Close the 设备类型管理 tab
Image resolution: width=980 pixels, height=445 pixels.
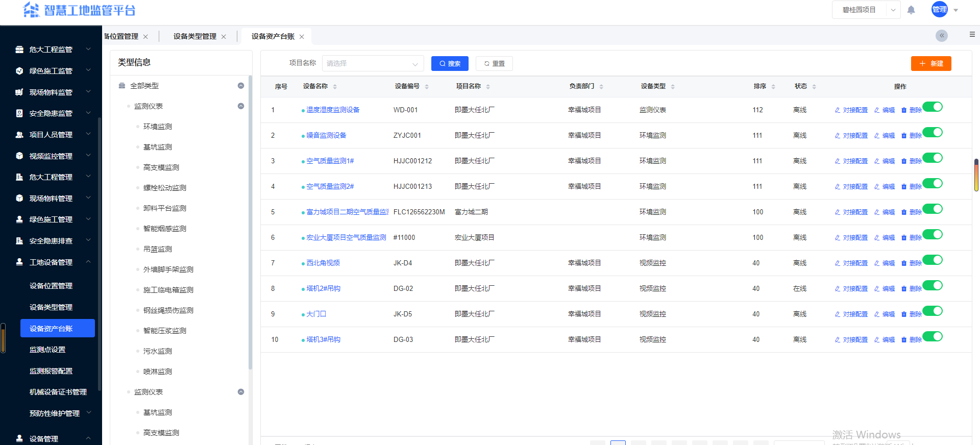[x=224, y=37]
